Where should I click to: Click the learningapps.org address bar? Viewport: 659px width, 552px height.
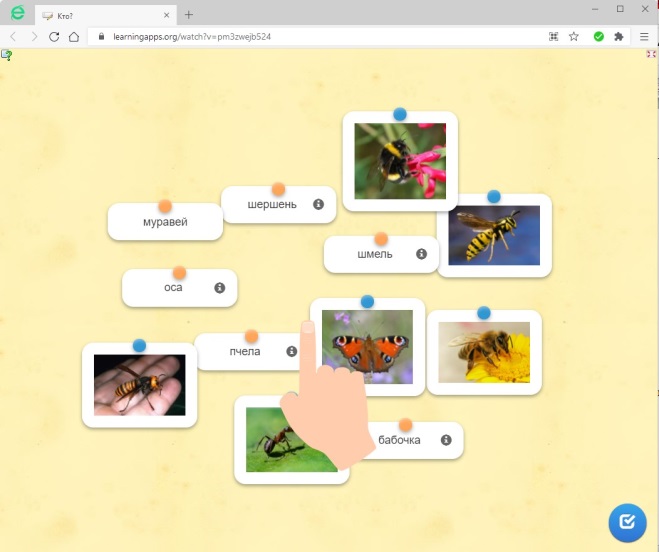(315, 37)
